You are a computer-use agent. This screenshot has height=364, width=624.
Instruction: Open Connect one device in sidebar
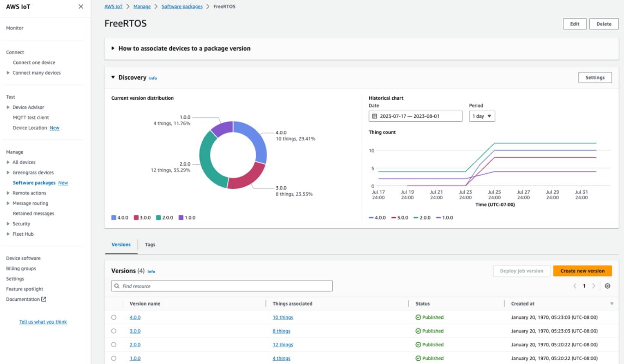pyautogui.click(x=34, y=63)
